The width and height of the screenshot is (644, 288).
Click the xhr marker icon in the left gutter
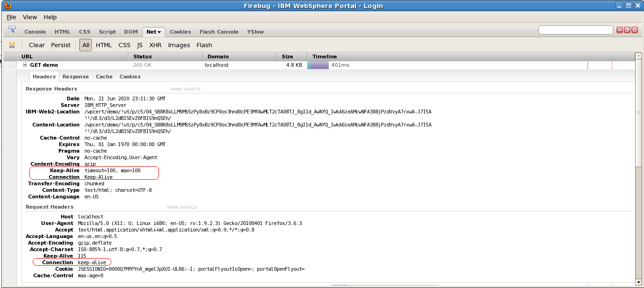(x=12, y=44)
